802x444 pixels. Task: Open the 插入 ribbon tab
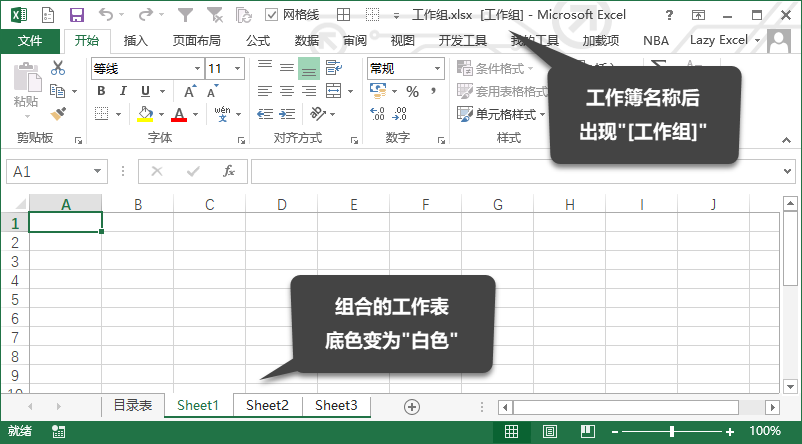[x=136, y=41]
